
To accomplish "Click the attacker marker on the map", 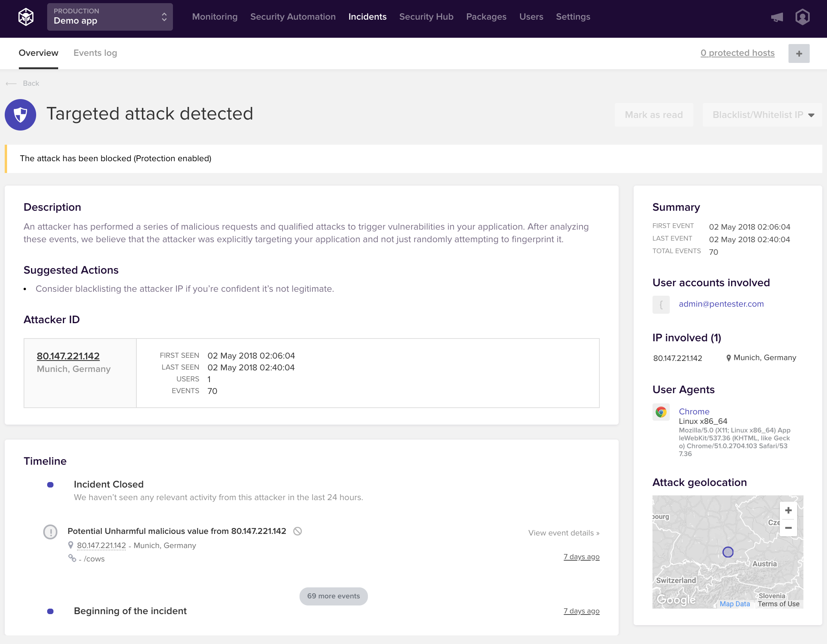I will point(728,552).
